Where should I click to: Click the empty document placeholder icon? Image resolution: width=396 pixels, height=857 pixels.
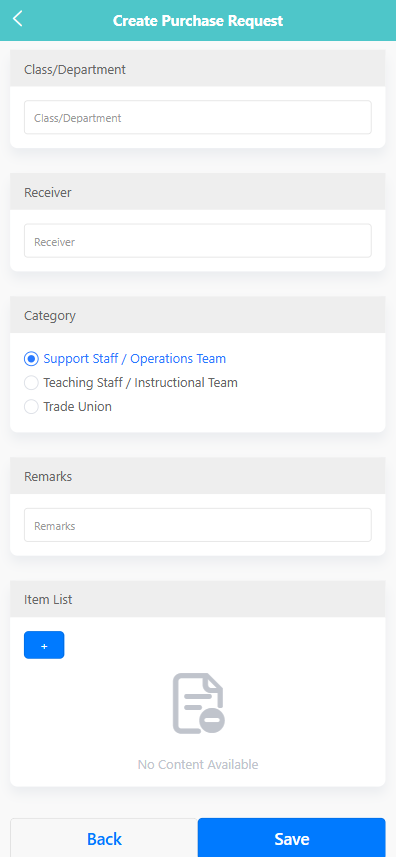point(198,703)
